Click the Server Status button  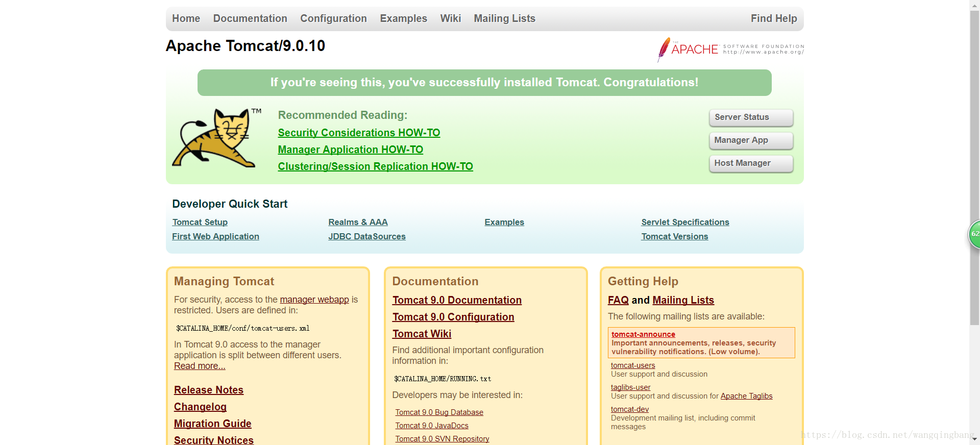[x=751, y=117]
